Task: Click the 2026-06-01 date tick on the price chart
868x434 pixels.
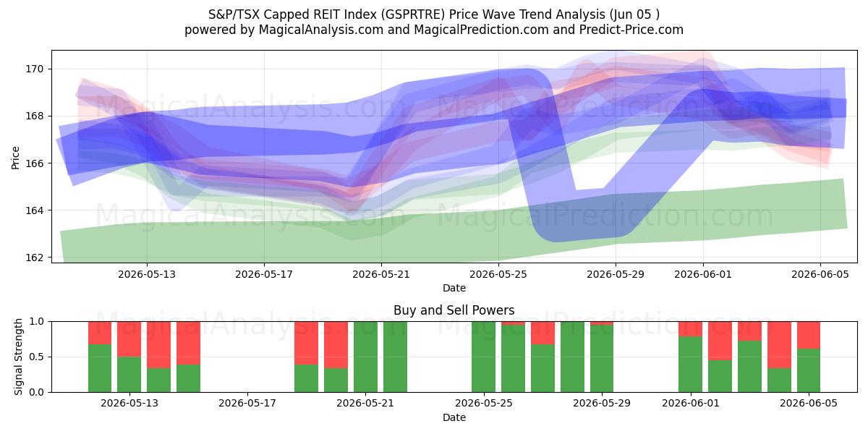Action: (703, 274)
